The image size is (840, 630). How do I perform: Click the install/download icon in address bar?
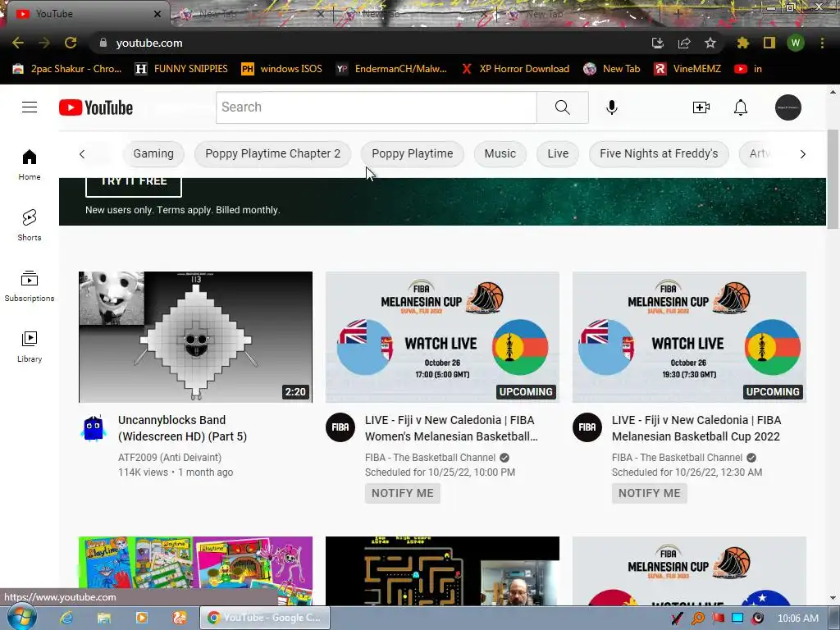coord(658,43)
